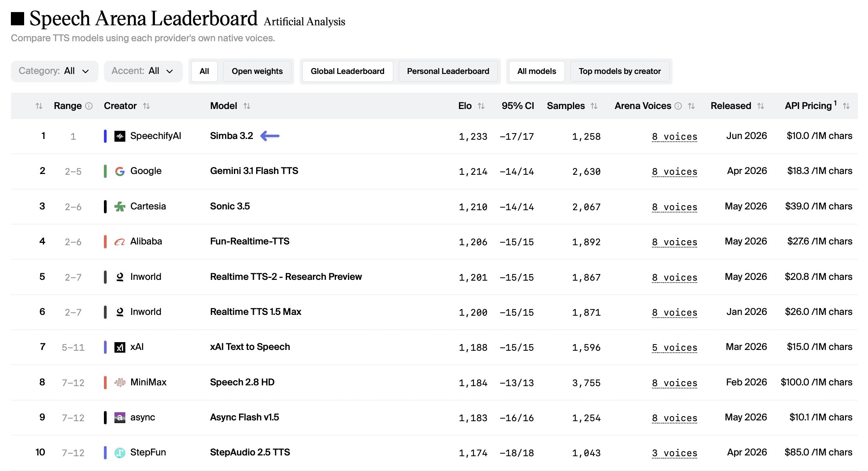This screenshot has height=471, width=868.
Task: Sort table by Creator column arrows
Action: pos(146,106)
